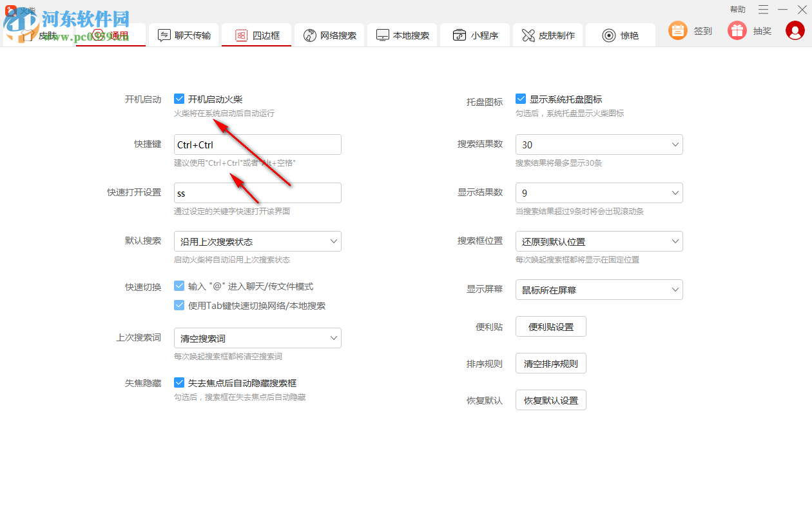Select the 惊艳 tab

click(x=620, y=35)
